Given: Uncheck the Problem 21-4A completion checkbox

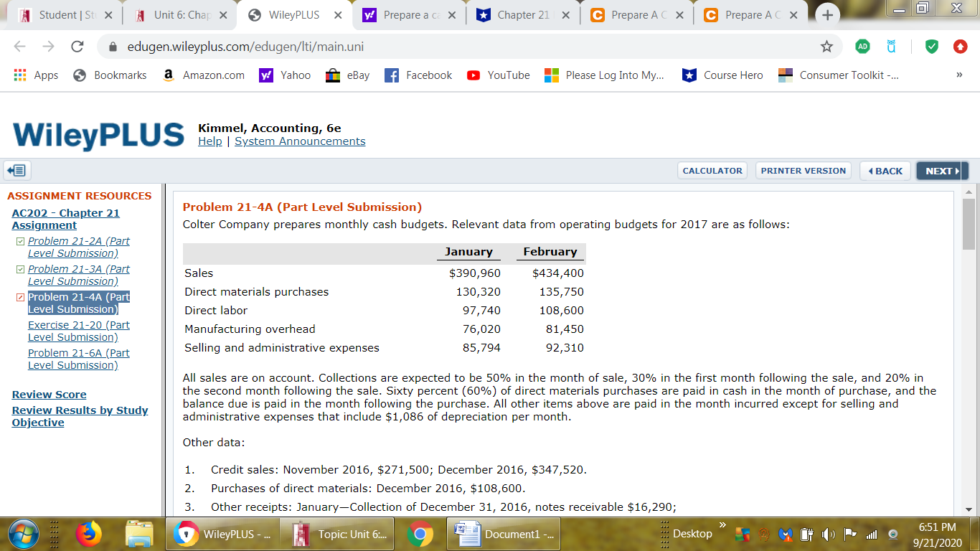Looking at the screenshot, I should coord(19,297).
